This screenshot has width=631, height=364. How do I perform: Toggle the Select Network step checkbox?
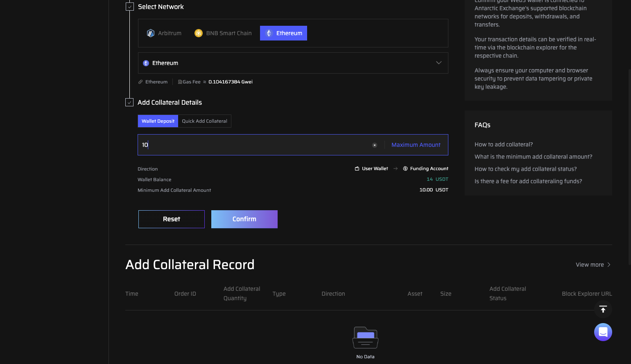[x=129, y=7]
